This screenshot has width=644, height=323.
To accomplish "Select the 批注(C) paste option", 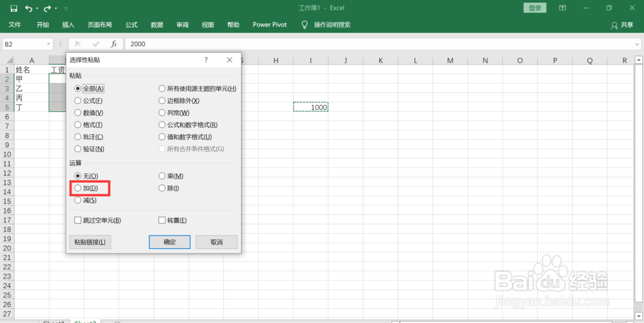I will click(89, 136).
